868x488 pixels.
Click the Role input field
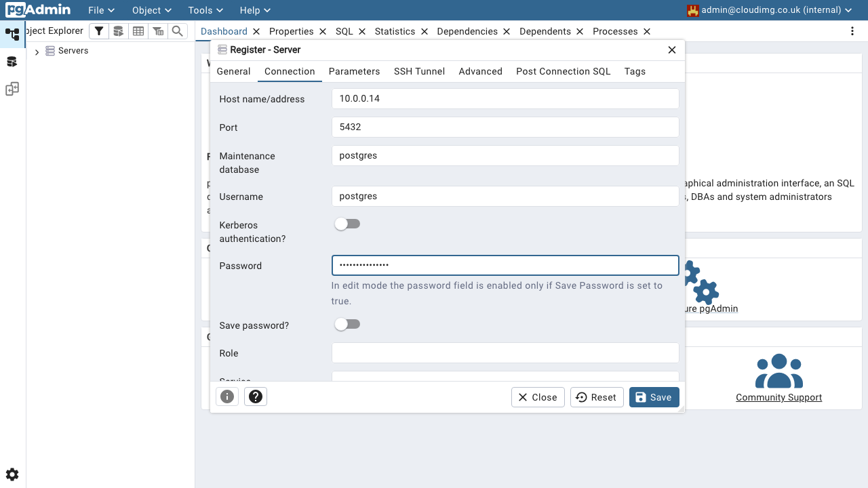point(505,352)
